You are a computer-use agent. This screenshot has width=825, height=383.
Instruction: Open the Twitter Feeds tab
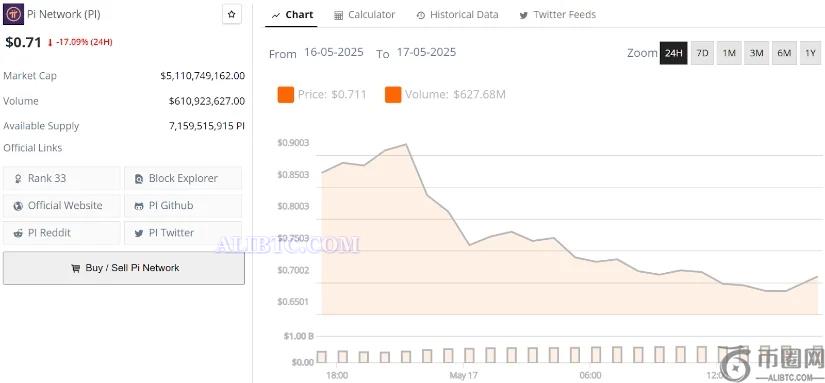(558, 15)
